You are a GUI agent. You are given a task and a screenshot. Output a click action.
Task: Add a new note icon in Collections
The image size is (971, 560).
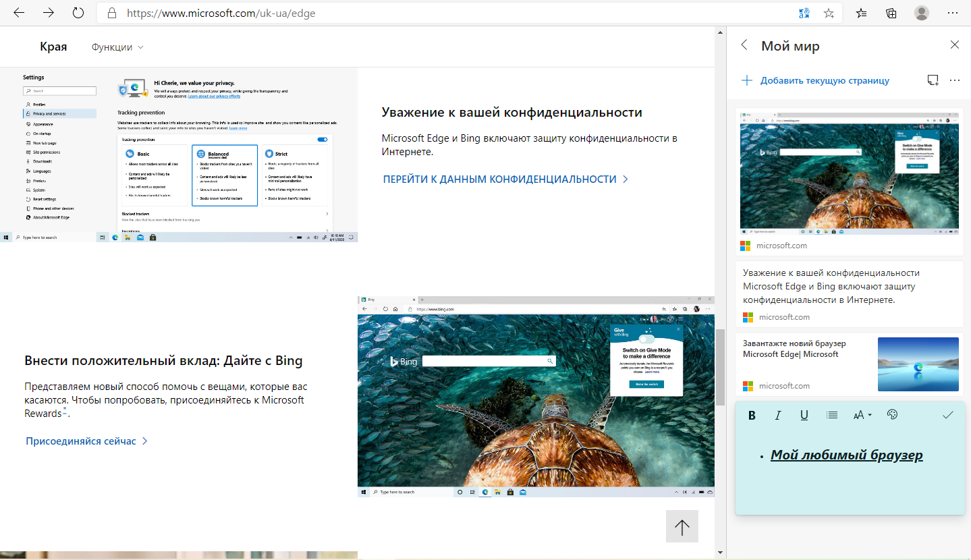(933, 80)
